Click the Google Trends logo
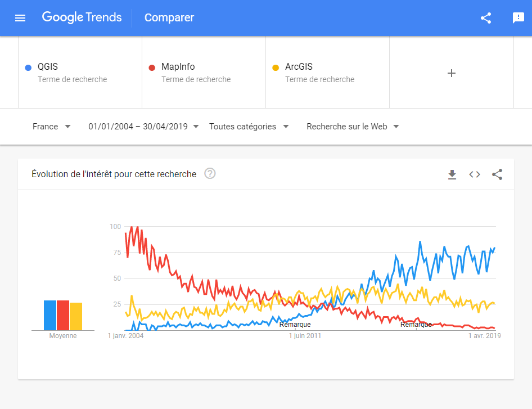532x409 pixels. tap(82, 17)
